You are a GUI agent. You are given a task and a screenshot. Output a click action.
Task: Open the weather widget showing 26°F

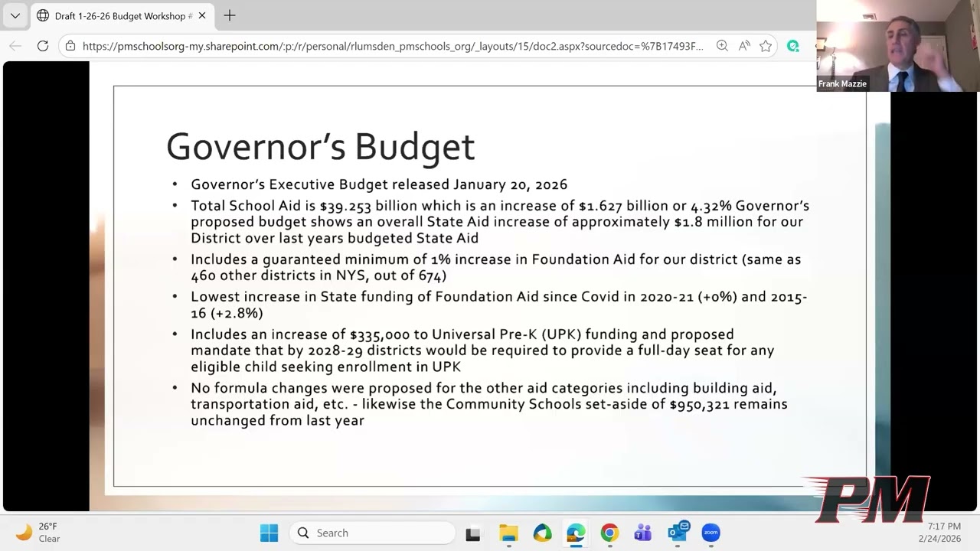pos(38,533)
